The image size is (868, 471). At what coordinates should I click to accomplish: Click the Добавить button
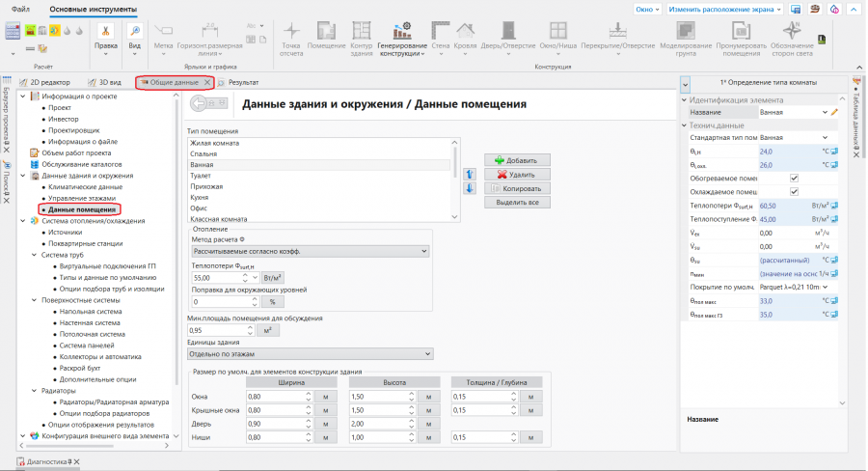click(x=522, y=160)
